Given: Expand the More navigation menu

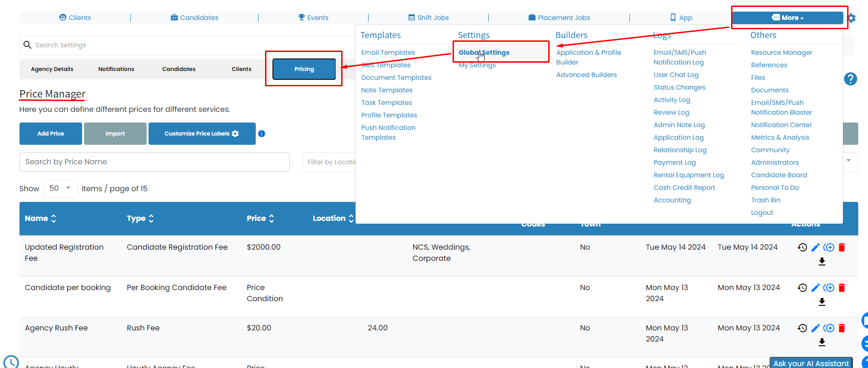Looking at the screenshot, I should (787, 18).
